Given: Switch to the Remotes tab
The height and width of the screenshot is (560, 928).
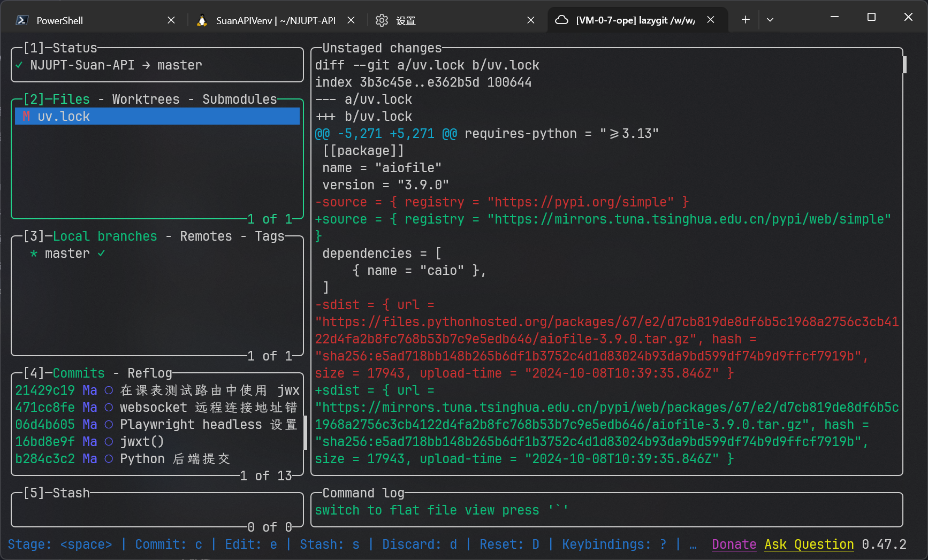Looking at the screenshot, I should tap(206, 236).
